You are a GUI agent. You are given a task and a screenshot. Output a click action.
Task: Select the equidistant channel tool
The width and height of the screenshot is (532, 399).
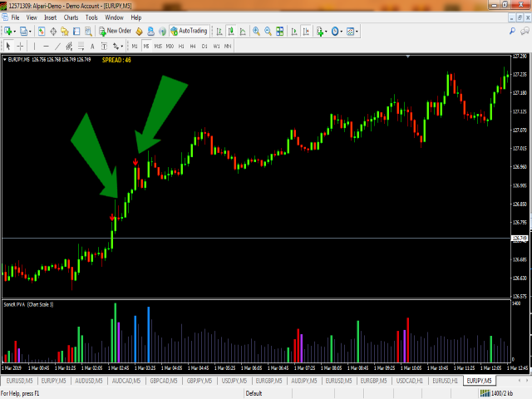point(69,47)
